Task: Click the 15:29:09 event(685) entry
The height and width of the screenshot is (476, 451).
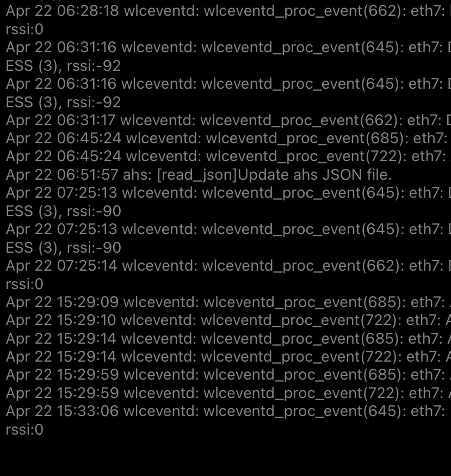Action: (x=228, y=302)
